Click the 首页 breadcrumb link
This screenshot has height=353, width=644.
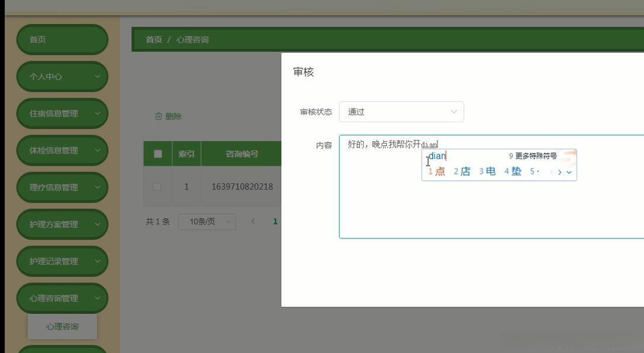(153, 39)
